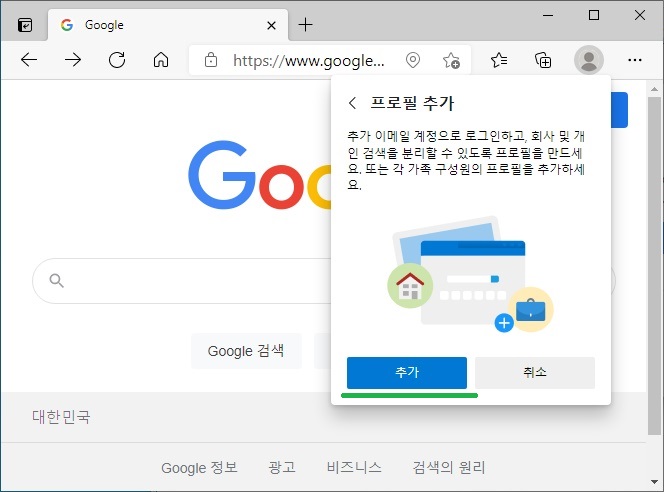
Task: Add this page to favorites
Action: pos(451,60)
